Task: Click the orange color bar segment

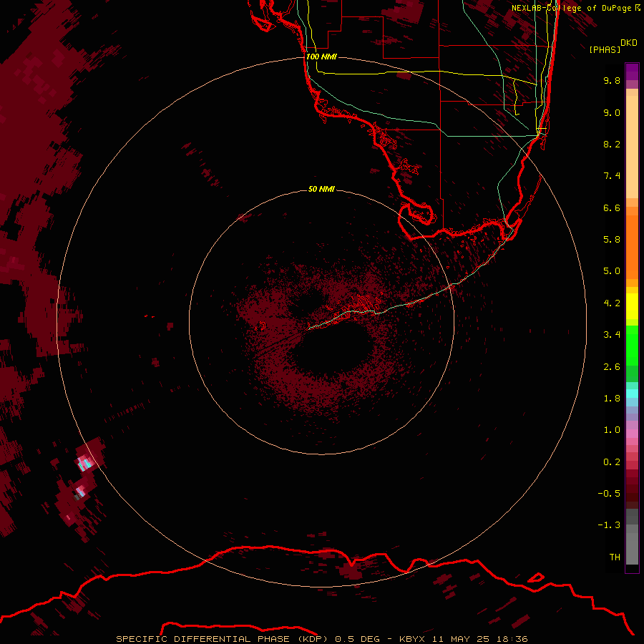Action: click(632, 248)
